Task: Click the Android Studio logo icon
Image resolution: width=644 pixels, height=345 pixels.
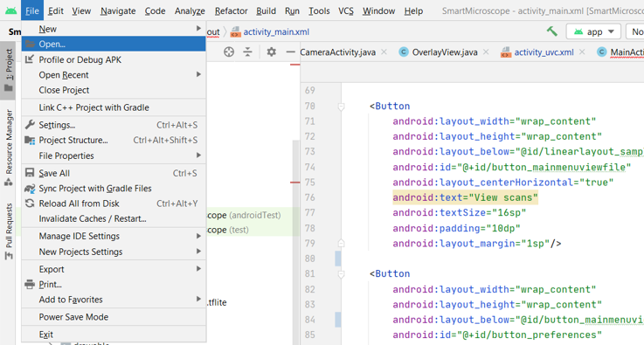Action: (11, 10)
